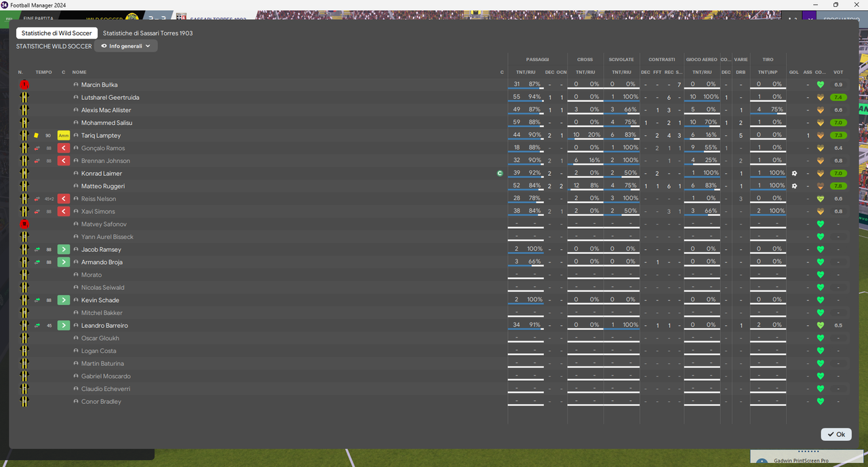Select Logan Costa's row
The height and width of the screenshot is (467, 868).
[x=434, y=351]
